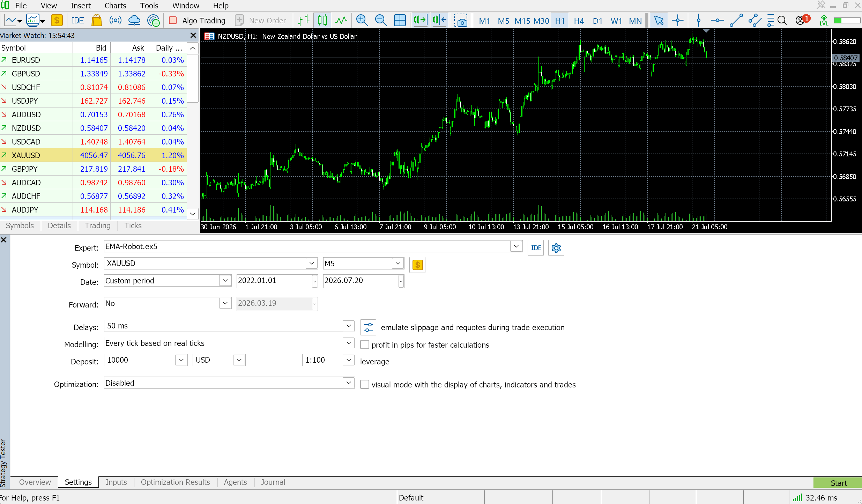Viewport: 862px width, 504px height.
Task: Toggle chart shift icon
Action: pyautogui.click(x=439, y=21)
